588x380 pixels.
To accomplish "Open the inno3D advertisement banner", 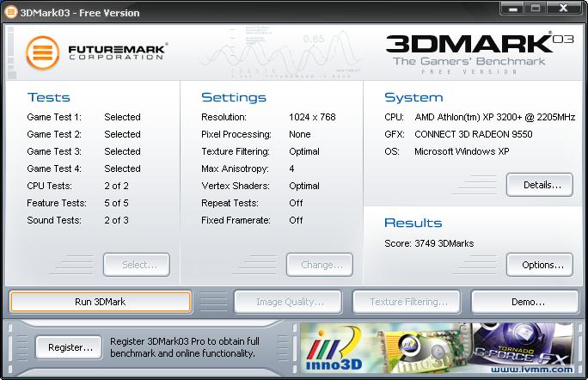I will [437, 348].
